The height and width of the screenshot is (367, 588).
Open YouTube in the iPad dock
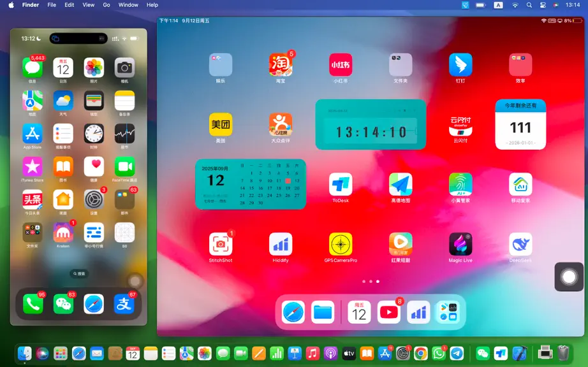click(x=389, y=312)
